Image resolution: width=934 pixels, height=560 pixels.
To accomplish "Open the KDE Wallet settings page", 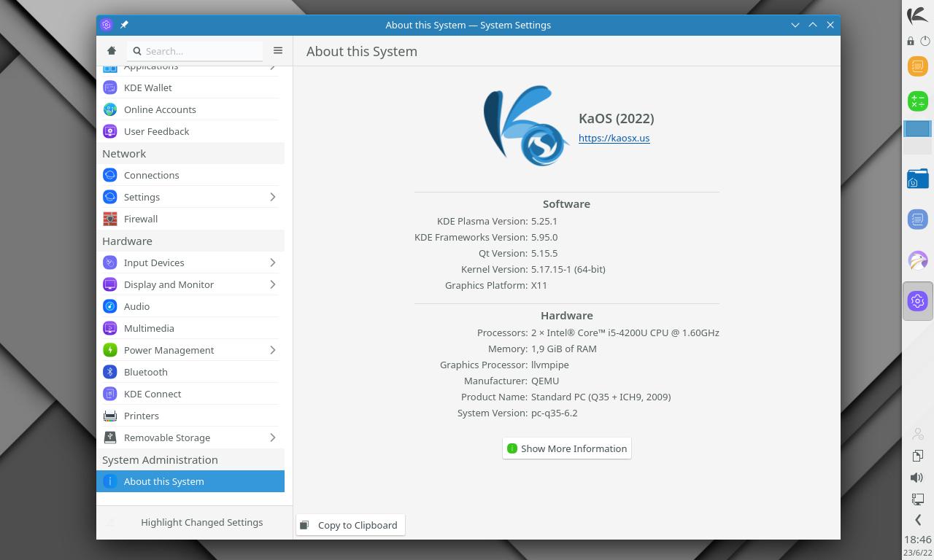I will (x=190, y=87).
